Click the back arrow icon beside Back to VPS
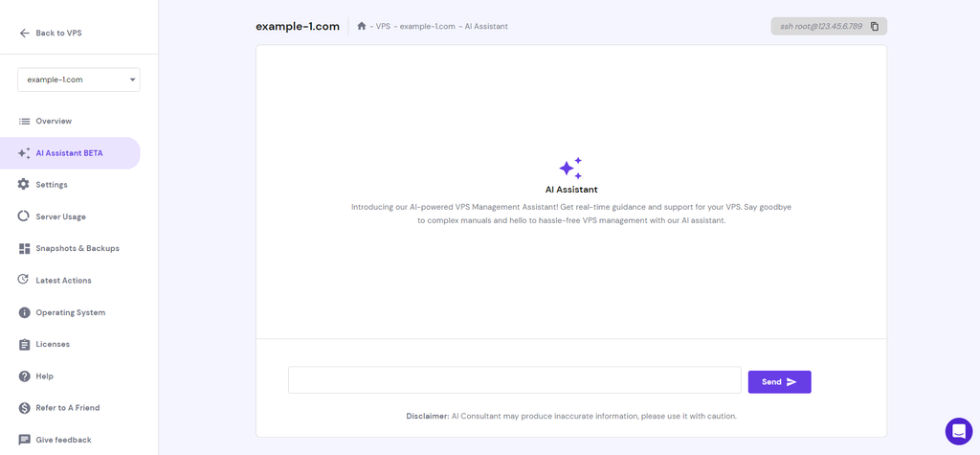980x455 pixels. click(x=24, y=34)
